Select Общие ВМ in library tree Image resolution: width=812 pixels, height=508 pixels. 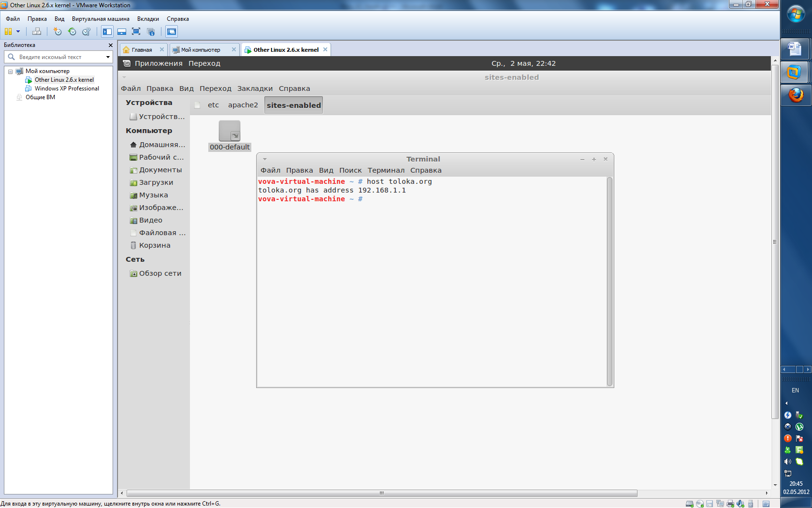coord(40,97)
